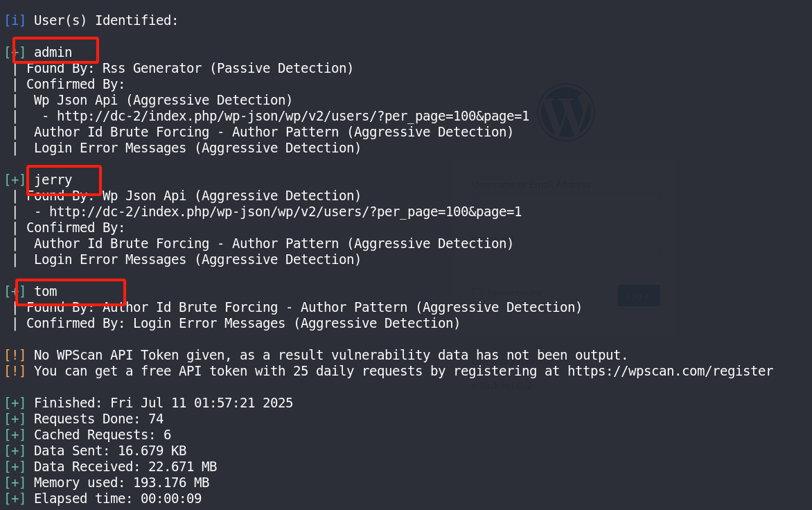The height and width of the screenshot is (510, 812).
Task: Click the Data Received 22.671 MB line
Action: [125, 466]
